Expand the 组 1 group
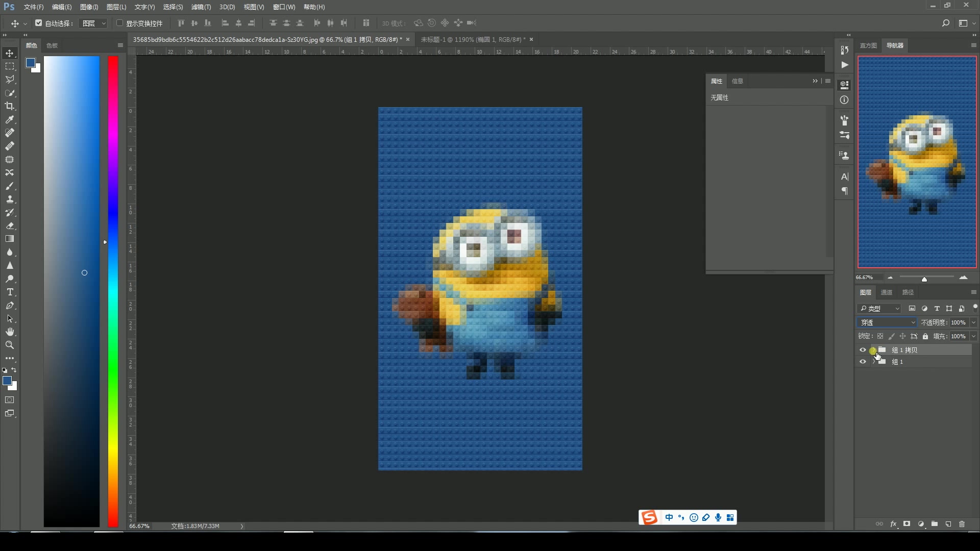Viewport: 980px width, 551px height. 873,362
